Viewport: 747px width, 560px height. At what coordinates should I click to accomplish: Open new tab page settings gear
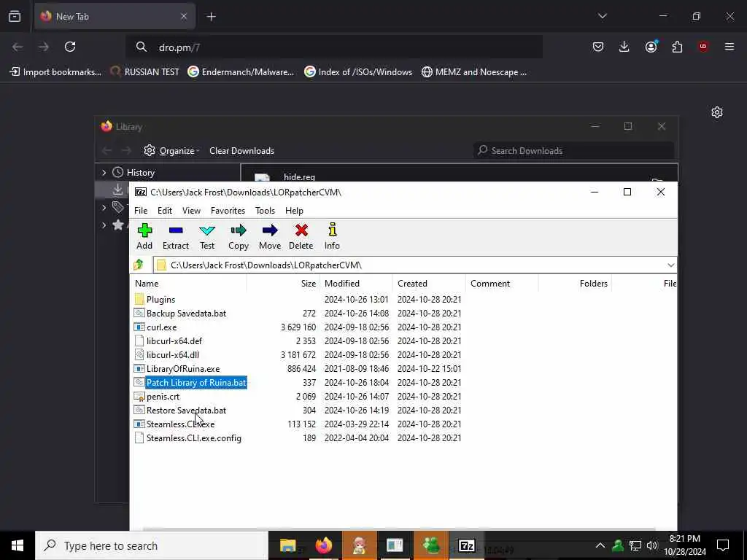tap(717, 112)
